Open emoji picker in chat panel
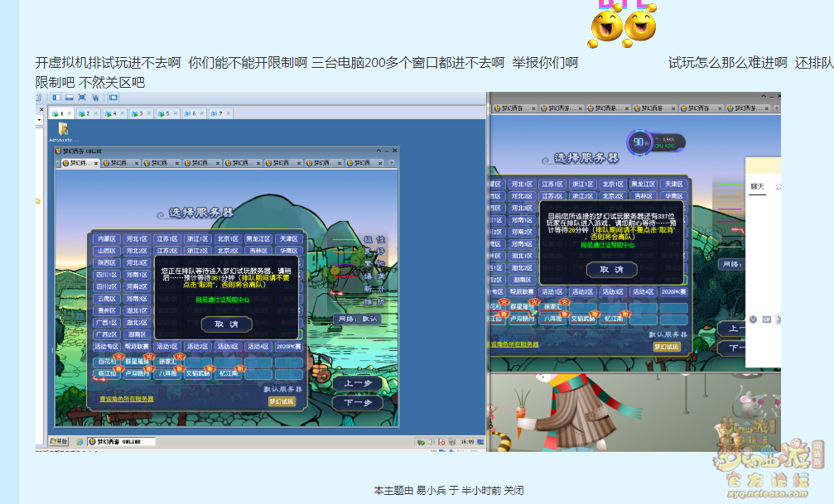This screenshot has height=504, width=834. click(753, 319)
